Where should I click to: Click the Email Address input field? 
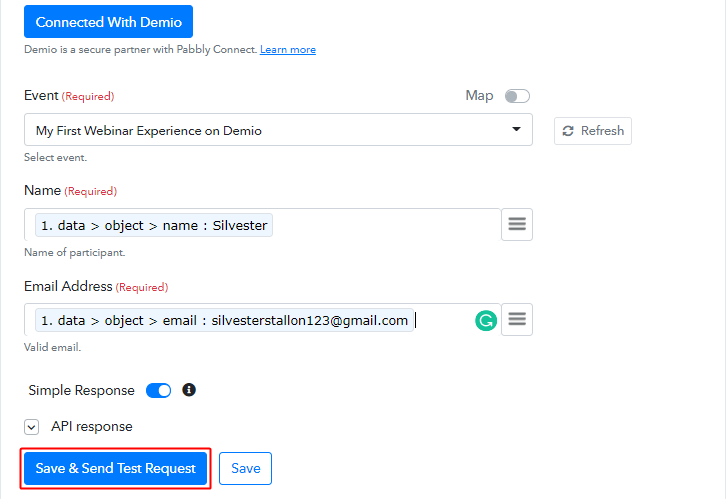(263, 320)
